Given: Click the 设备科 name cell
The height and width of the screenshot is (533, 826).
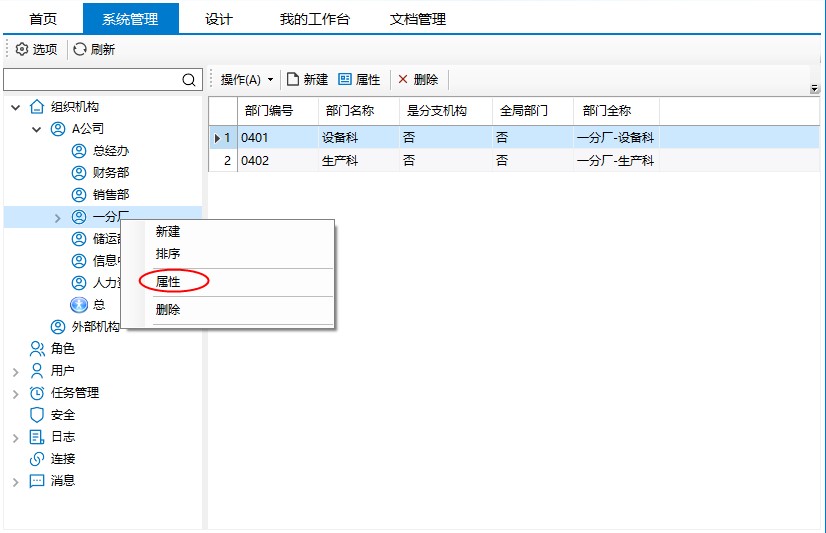Looking at the screenshot, I should (x=359, y=137).
